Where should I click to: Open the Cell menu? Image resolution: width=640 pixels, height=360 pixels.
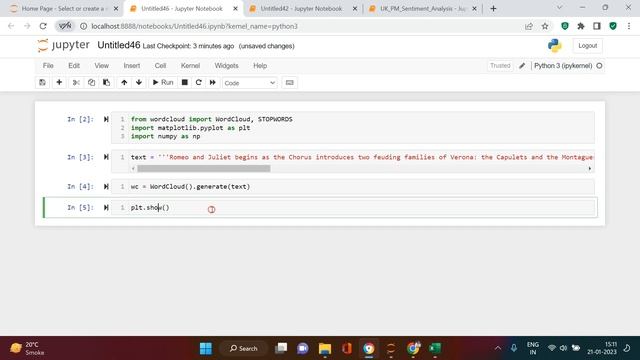160,66
